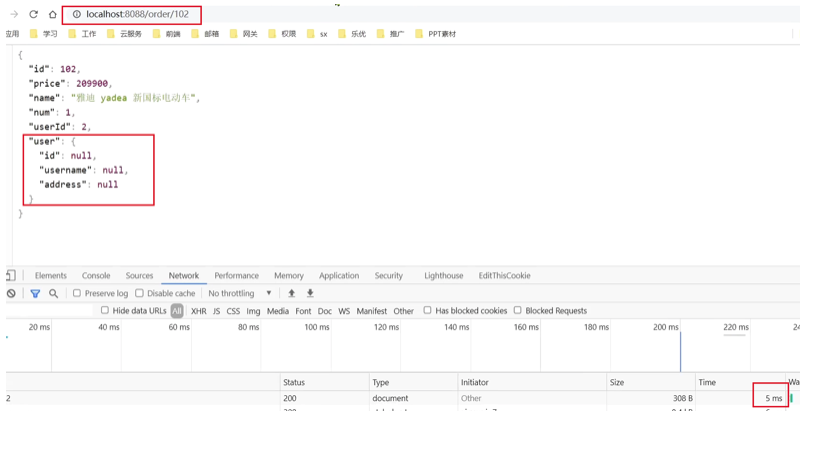Filter requests by Doc
Image resolution: width=834 pixels, height=450 pixels.
click(324, 311)
